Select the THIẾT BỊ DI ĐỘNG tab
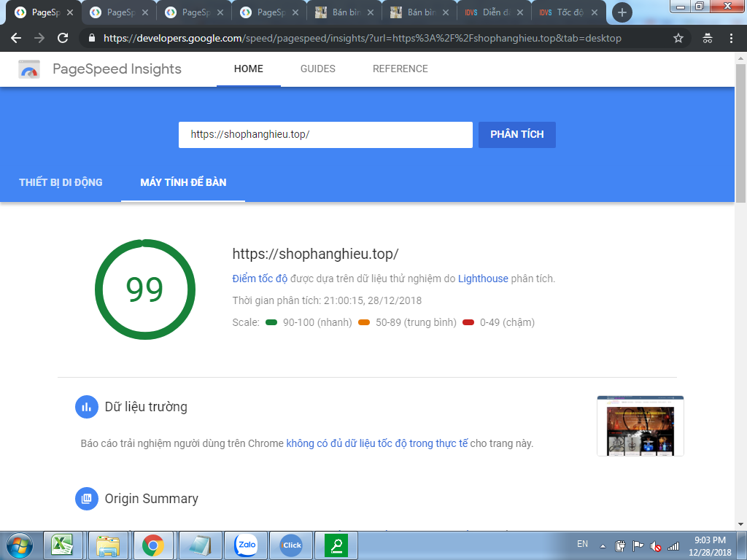Screen dimensions: 747x560 point(61,182)
